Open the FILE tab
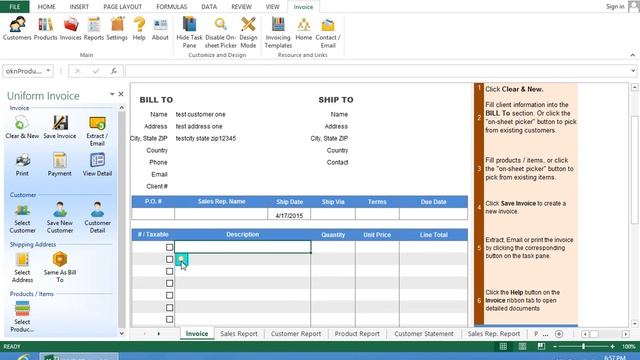This screenshot has height=360, width=640. click(15, 7)
